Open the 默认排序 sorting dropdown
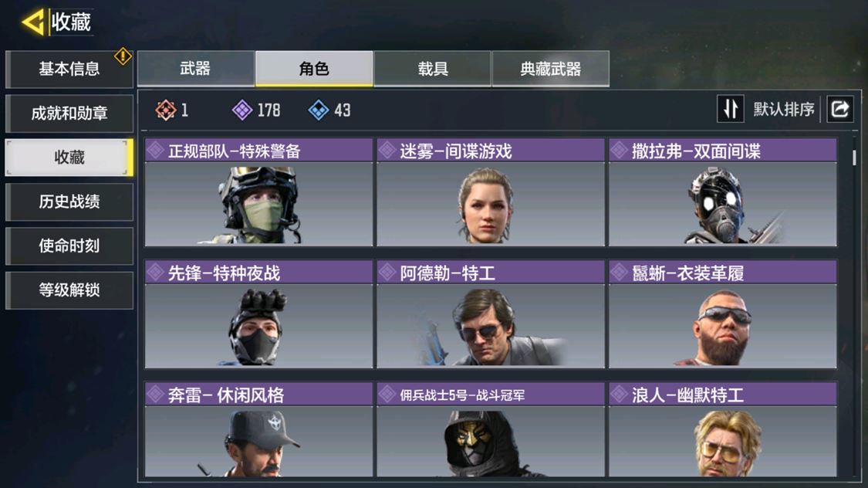Image resolution: width=868 pixels, height=488 pixels. coord(783,109)
